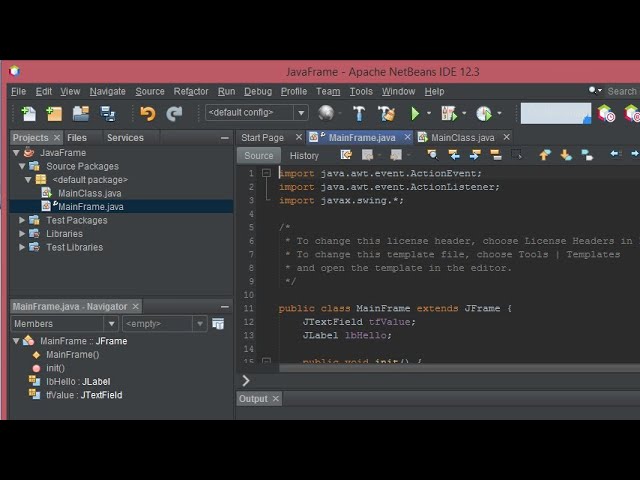Click Find Previous Occurrence icon
640x480 pixels.
(x=453, y=155)
